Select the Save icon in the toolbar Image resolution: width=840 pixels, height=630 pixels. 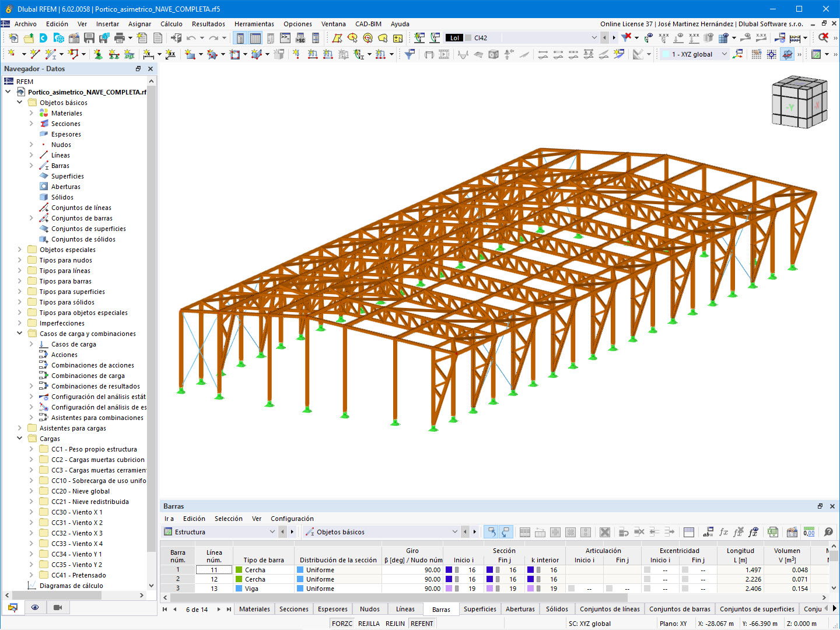pyautogui.click(x=89, y=37)
